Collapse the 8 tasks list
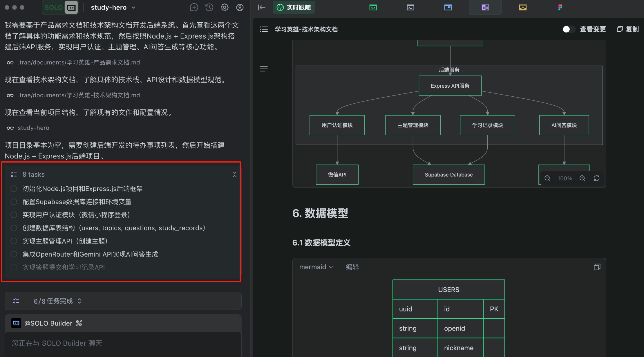The image size is (644, 357). click(234, 174)
